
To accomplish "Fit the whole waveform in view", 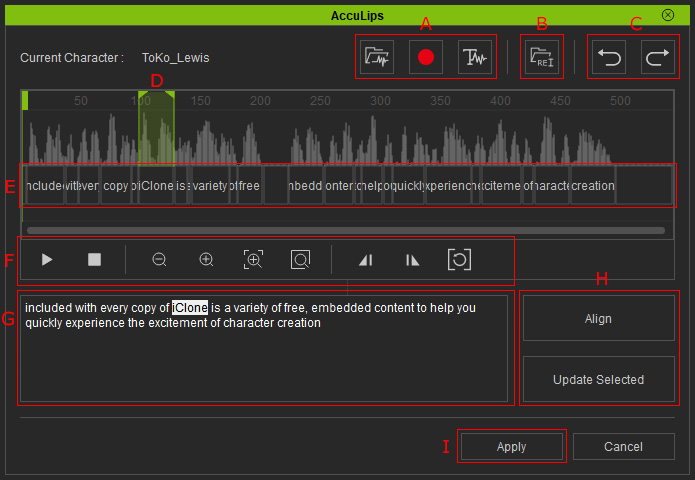I will click(x=300, y=259).
